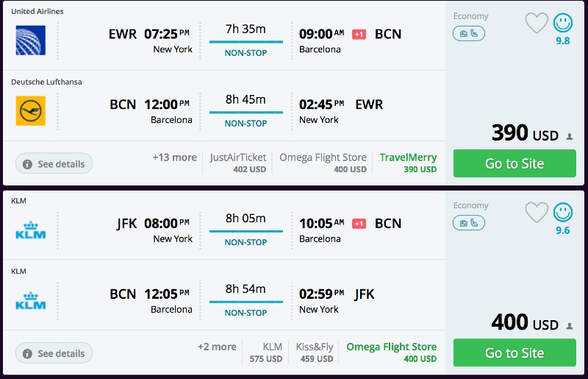Go to Site for the 400 USD flight
The height and width of the screenshot is (379, 588).
(514, 353)
